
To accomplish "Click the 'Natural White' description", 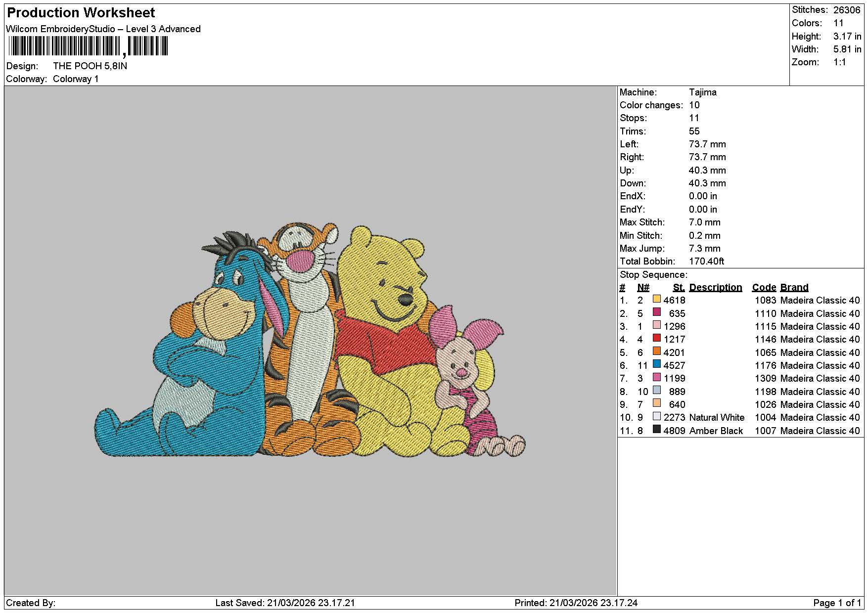I will (717, 418).
